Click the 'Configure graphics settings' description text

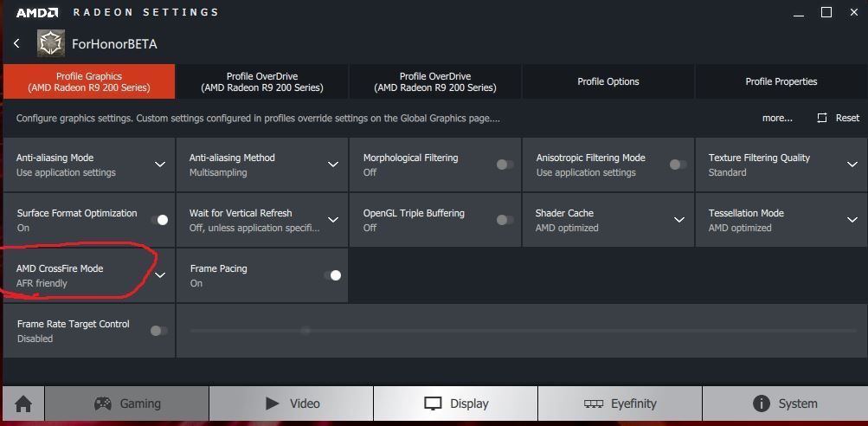[x=258, y=118]
